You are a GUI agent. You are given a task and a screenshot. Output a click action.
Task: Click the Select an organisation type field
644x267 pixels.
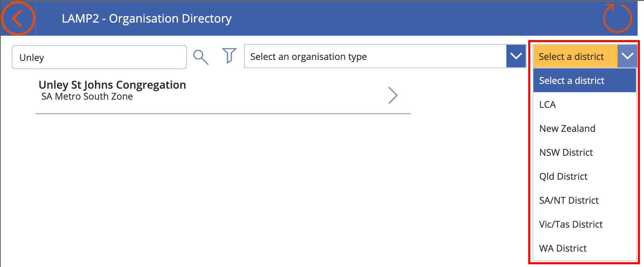375,56
